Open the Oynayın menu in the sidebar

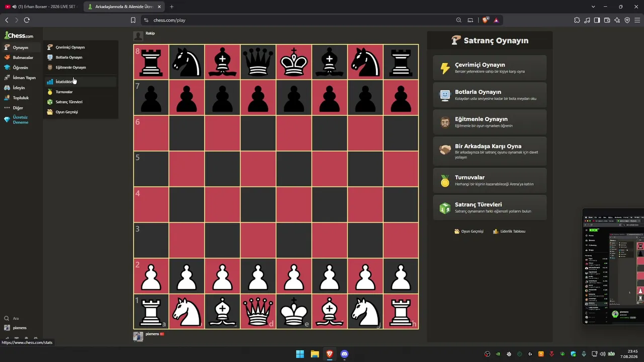(x=21, y=47)
